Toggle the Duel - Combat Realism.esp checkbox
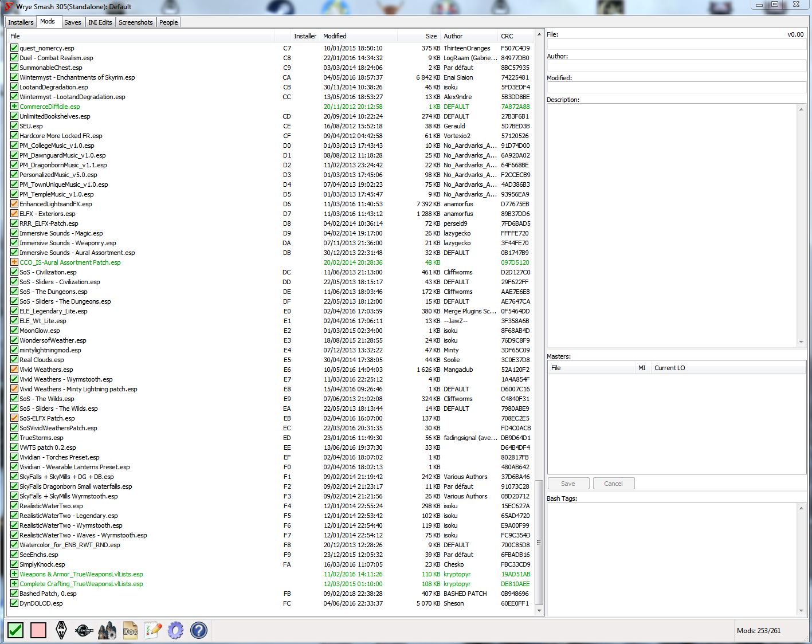The width and height of the screenshot is (812, 644). tap(14, 58)
